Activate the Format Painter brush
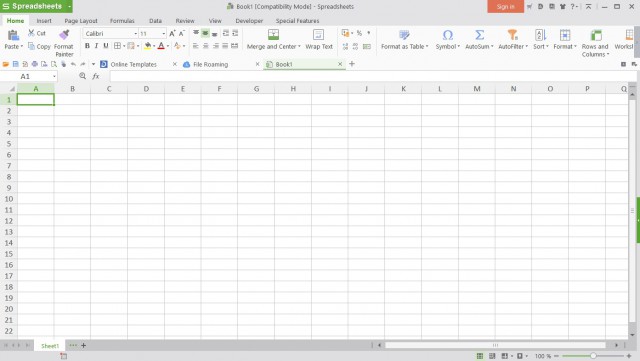The image size is (640, 361). coord(64,35)
